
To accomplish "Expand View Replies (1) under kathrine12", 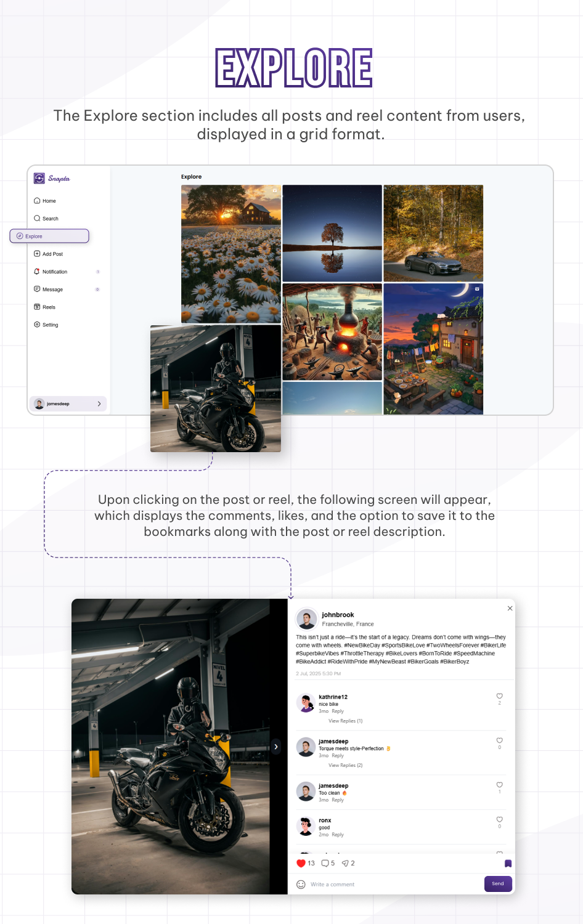I will tap(346, 721).
